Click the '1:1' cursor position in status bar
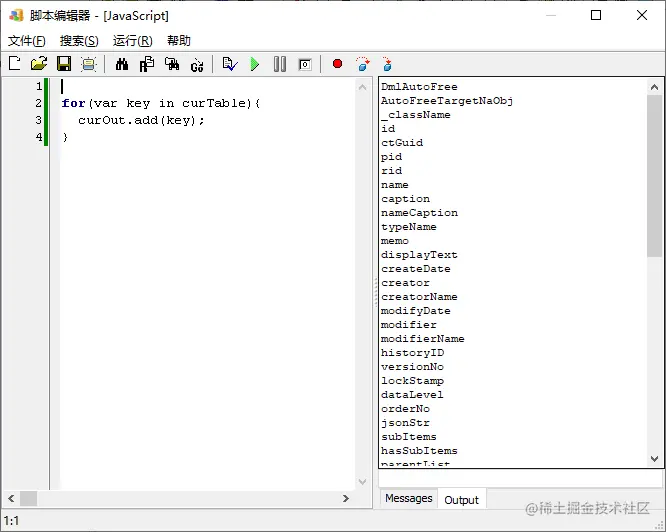Viewport: 666px width, 532px height. point(11,521)
